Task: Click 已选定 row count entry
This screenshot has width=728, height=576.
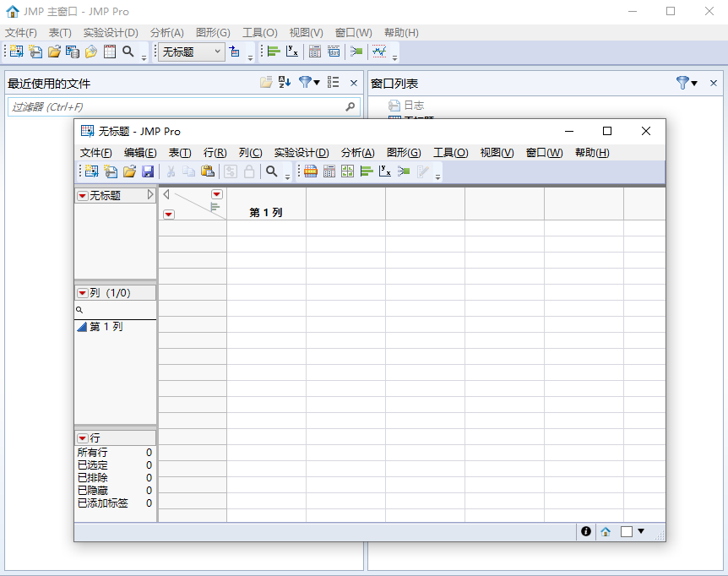Action: 115,465
